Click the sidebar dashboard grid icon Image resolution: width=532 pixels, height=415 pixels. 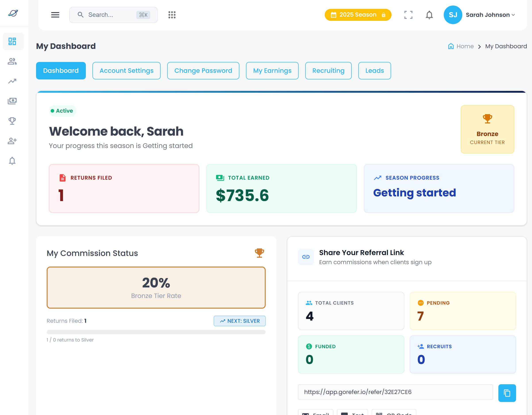(x=12, y=41)
